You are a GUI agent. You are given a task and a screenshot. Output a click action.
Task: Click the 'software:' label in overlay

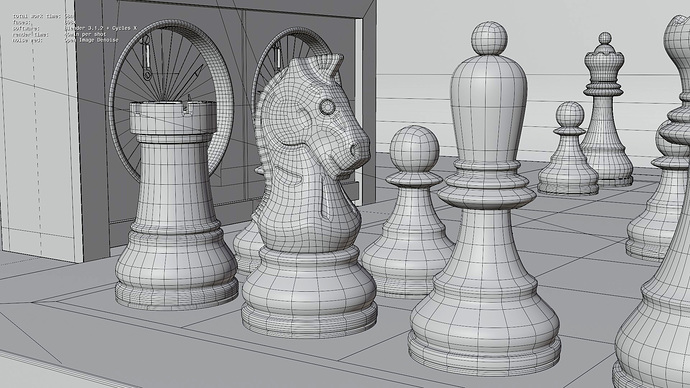(x=26, y=28)
